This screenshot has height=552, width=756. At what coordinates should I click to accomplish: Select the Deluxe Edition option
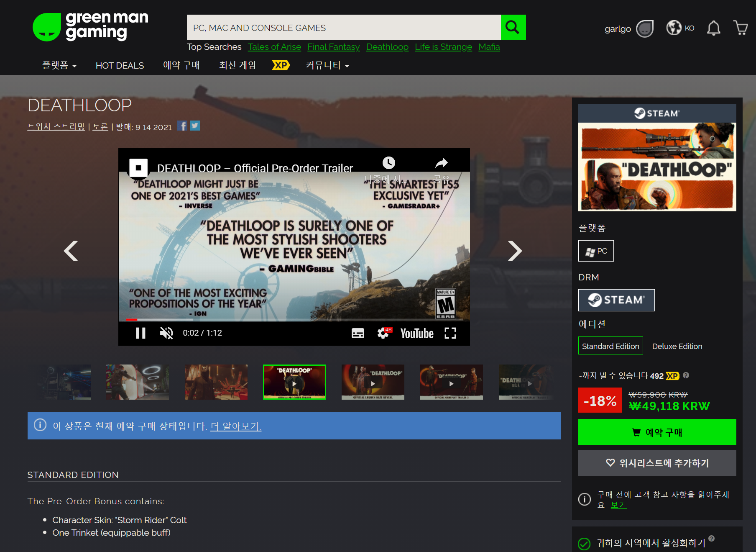[677, 346]
